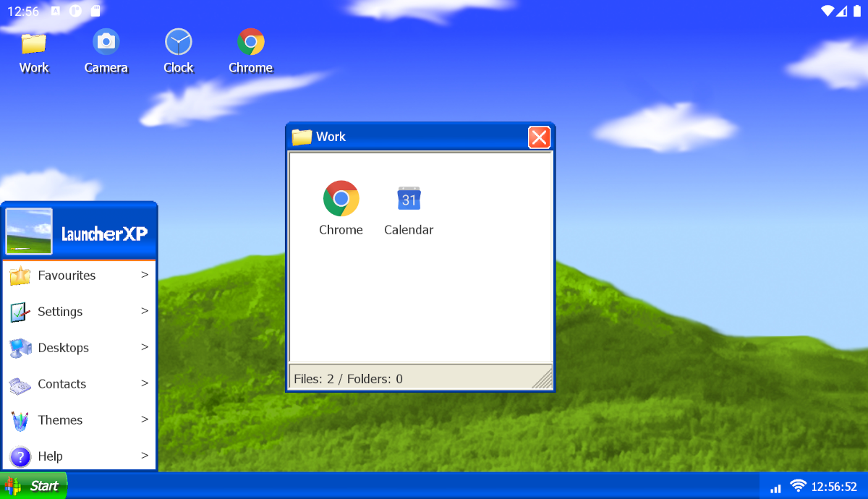Expand the Help submenu arrow
The image size is (868, 499).
tap(145, 456)
